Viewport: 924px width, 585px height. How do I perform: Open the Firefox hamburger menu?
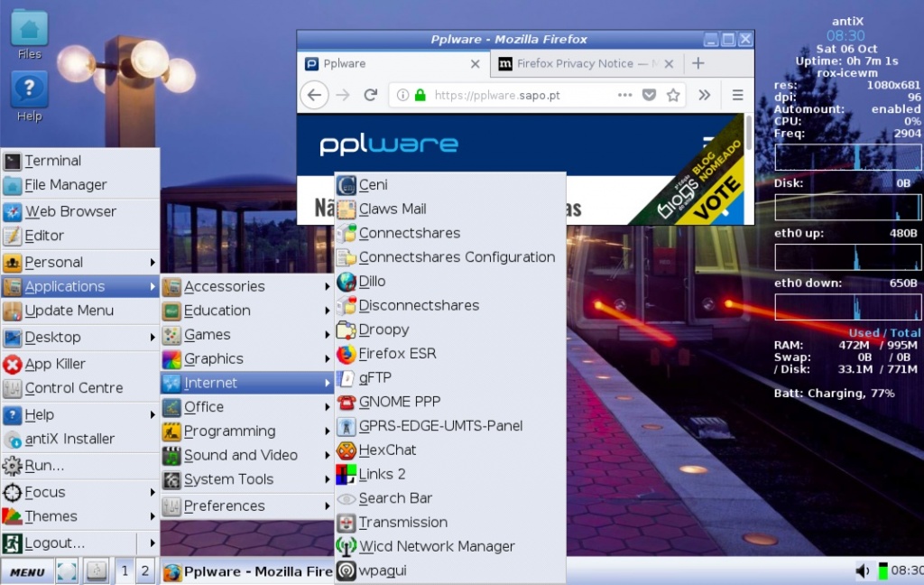pyautogui.click(x=737, y=94)
